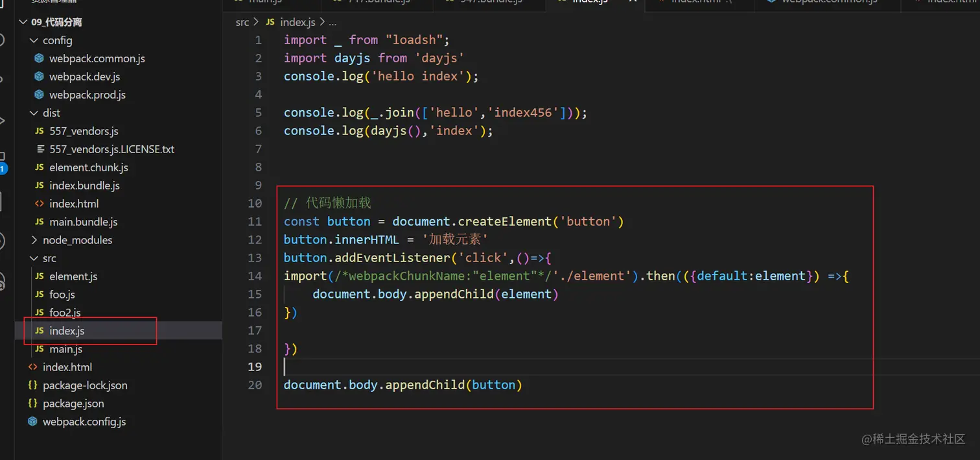980x460 pixels.
Task: Expand the node_modules folder chevron
Action: pyautogui.click(x=34, y=240)
